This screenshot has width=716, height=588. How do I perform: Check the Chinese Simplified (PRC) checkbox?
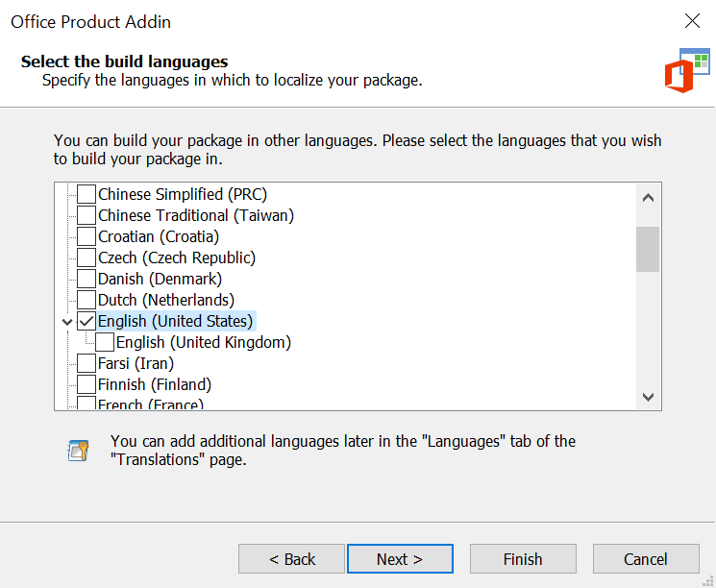(x=86, y=194)
